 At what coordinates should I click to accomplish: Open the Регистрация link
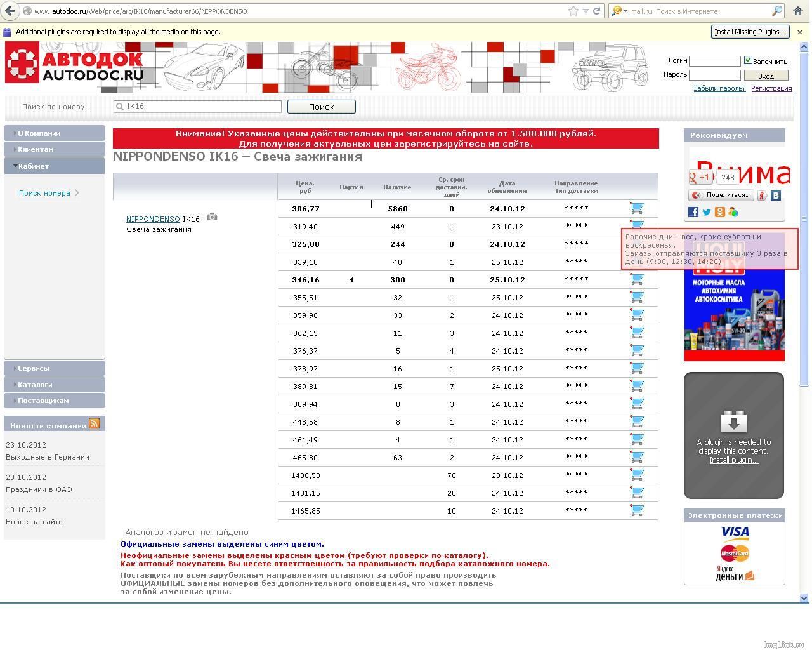coord(771,88)
